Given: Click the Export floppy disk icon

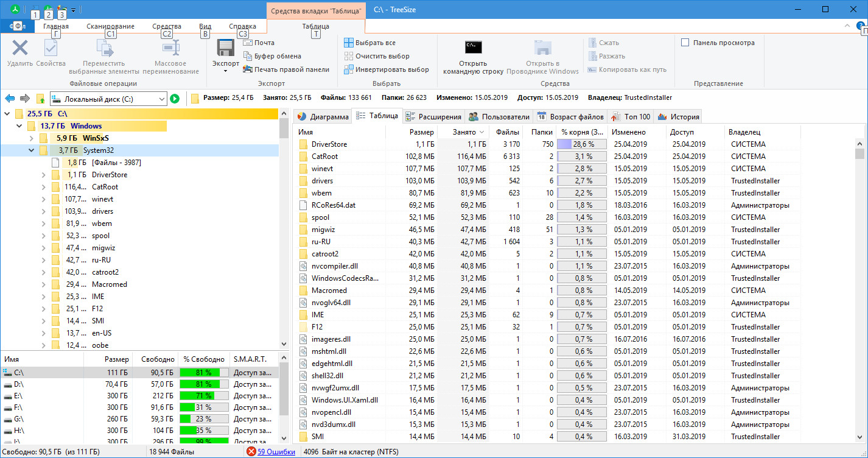Looking at the screenshot, I should click(x=226, y=48).
